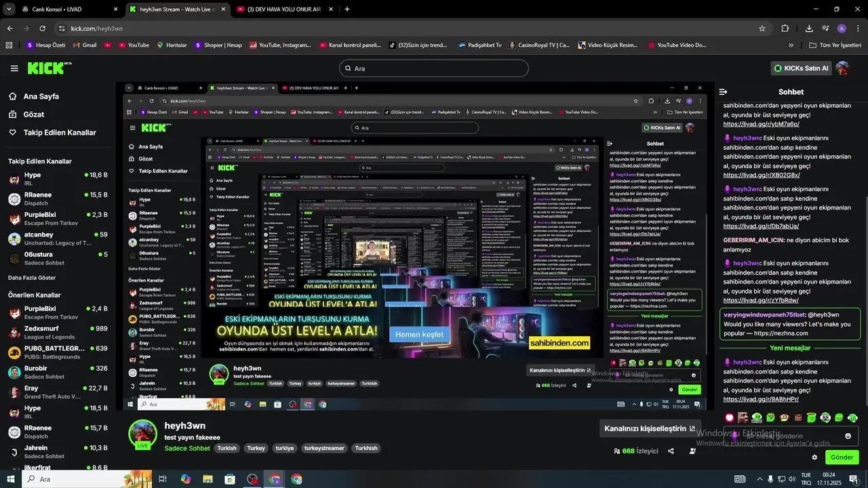868x488 pixels.
Task: Click the icon right of share
Action: click(x=692, y=451)
